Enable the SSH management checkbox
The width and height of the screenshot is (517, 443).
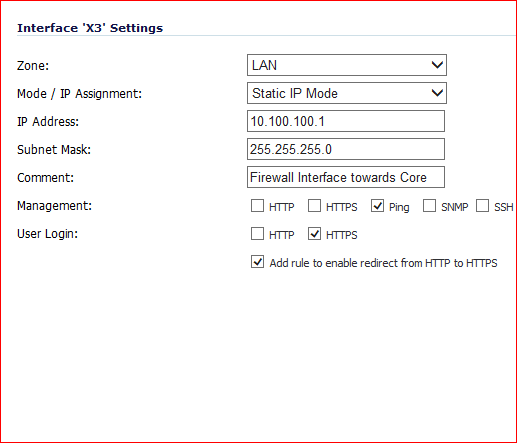pyautogui.click(x=482, y=206)
